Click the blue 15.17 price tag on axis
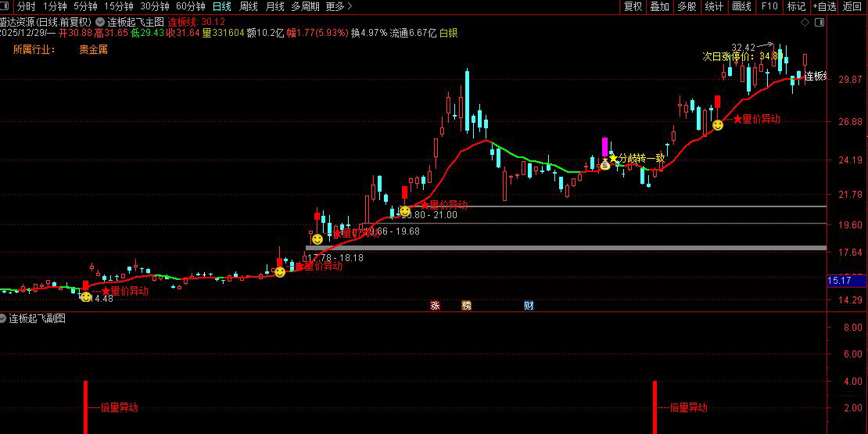The image size is (868, 434). tap(847, 282)
